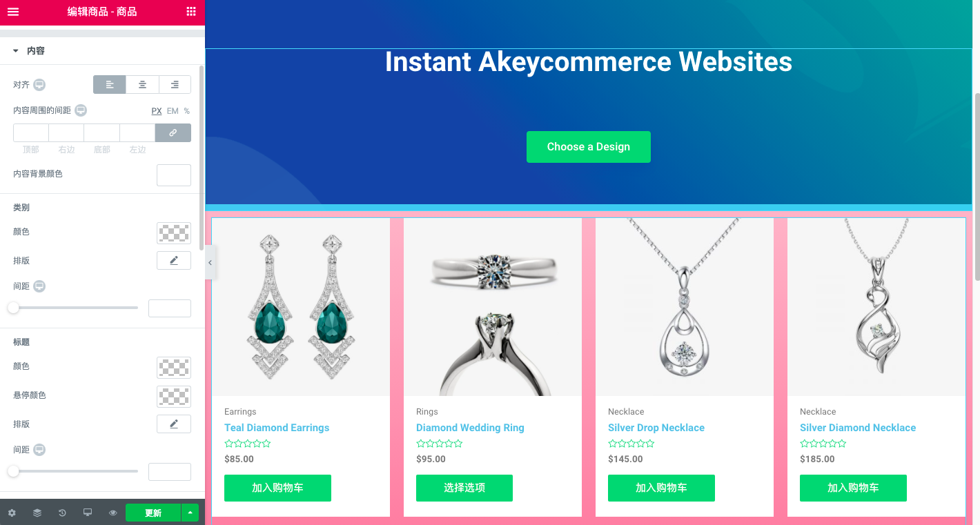Viewport: 980px width, 525px height.
Task: Open Teal Diamond Earrings product link
Action: [x=277, y=428]
